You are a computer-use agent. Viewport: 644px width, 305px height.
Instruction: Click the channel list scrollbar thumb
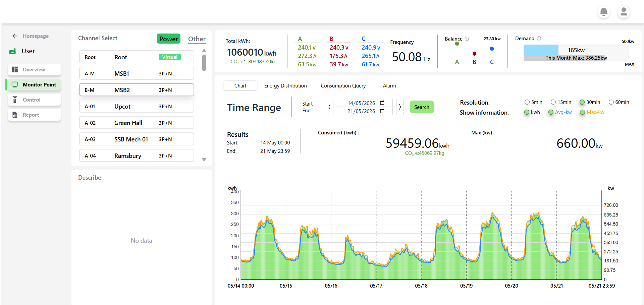tap(204, 63)
